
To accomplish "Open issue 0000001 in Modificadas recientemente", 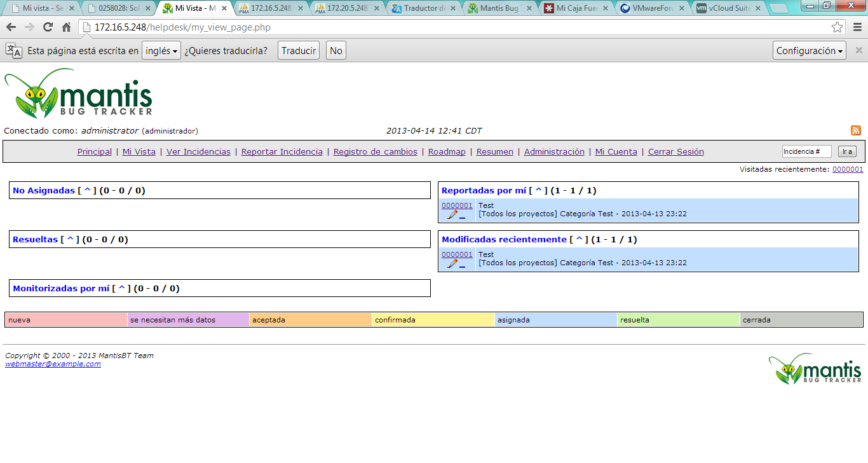I will [457, 254].
